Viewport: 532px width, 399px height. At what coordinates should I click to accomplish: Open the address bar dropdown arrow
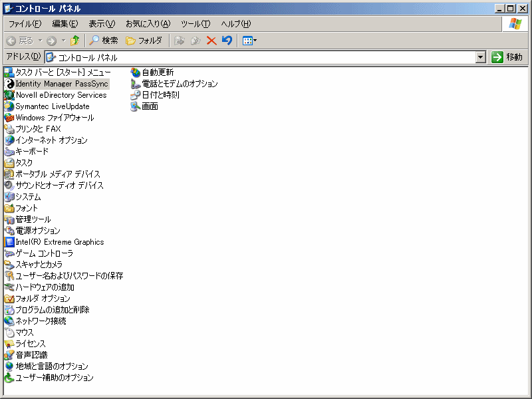481,57
